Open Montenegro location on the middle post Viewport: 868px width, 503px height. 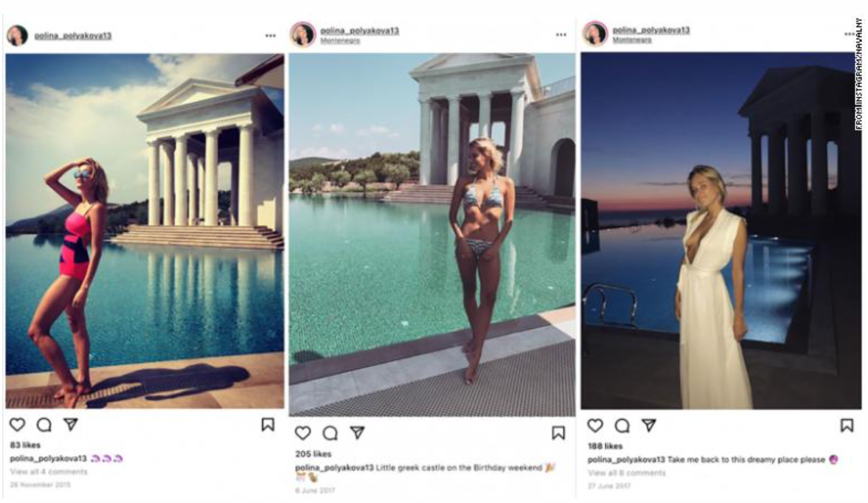pyautogui.click(x=340, y=41)
